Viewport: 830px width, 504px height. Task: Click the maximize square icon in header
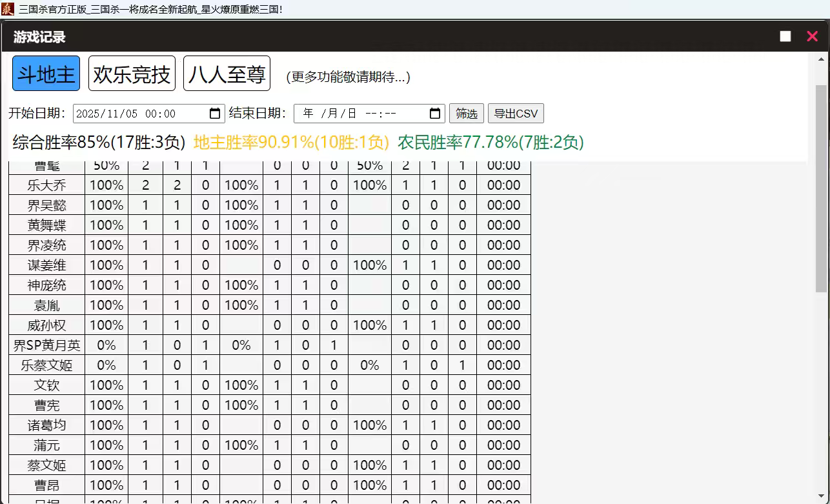point(785,36)
